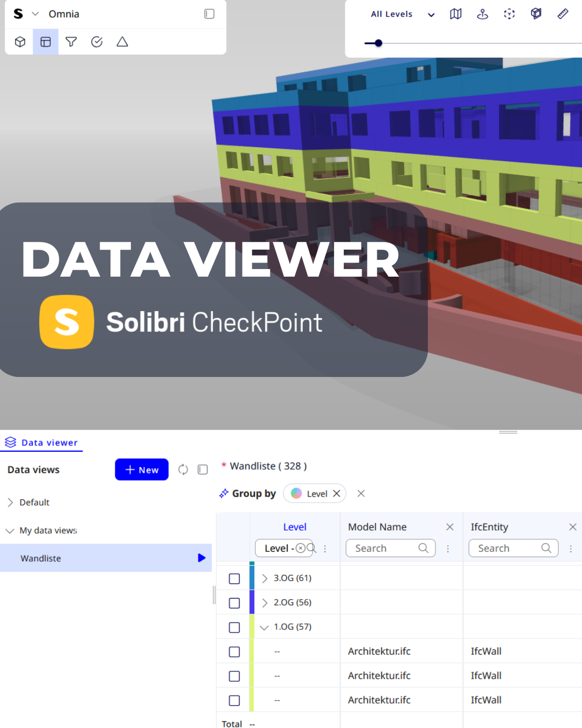Collapse the 1.OG (57) group

264,627
